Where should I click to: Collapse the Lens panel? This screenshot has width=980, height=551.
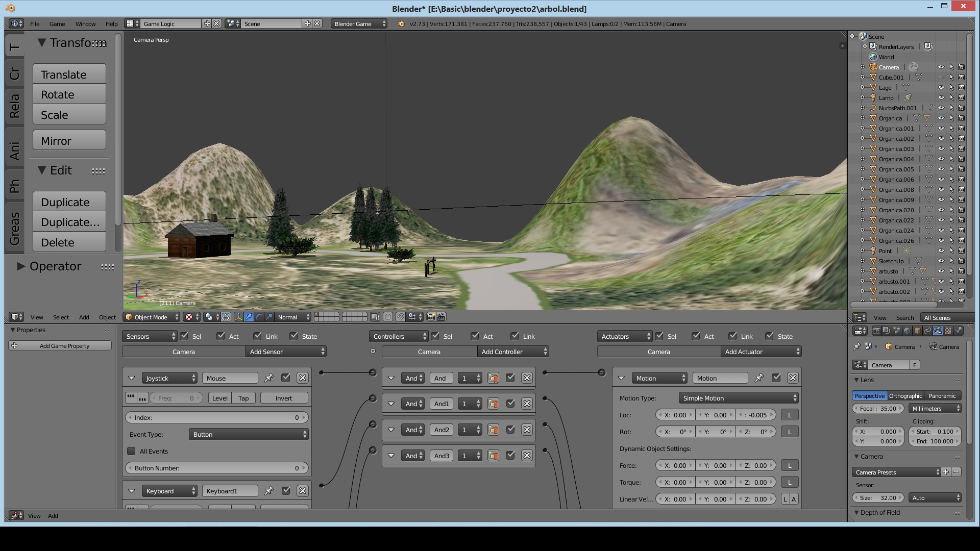click(857, 380)
